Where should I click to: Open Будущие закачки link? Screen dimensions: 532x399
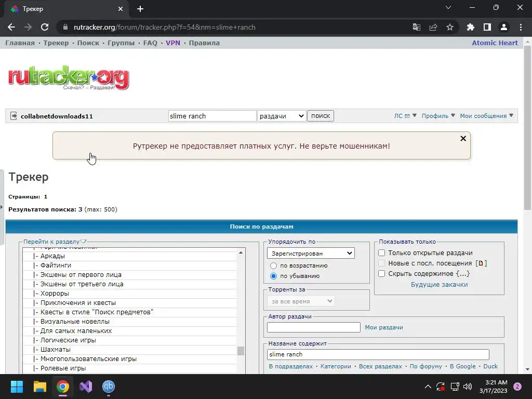tap(439, 285)
